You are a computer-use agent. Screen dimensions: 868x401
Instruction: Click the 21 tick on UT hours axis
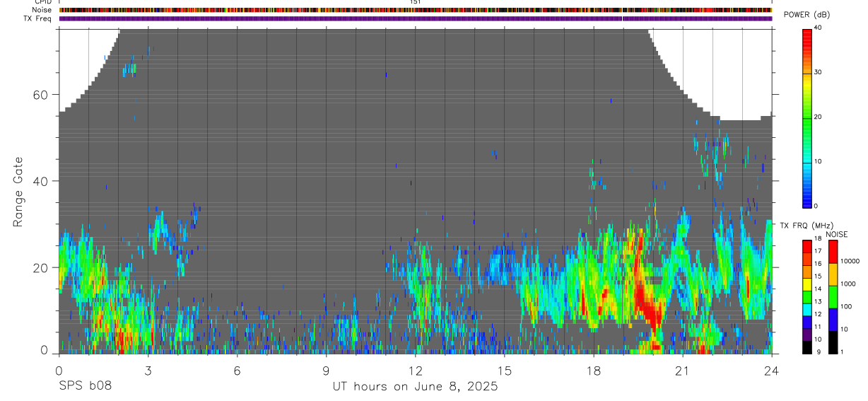tap(683, 370)
